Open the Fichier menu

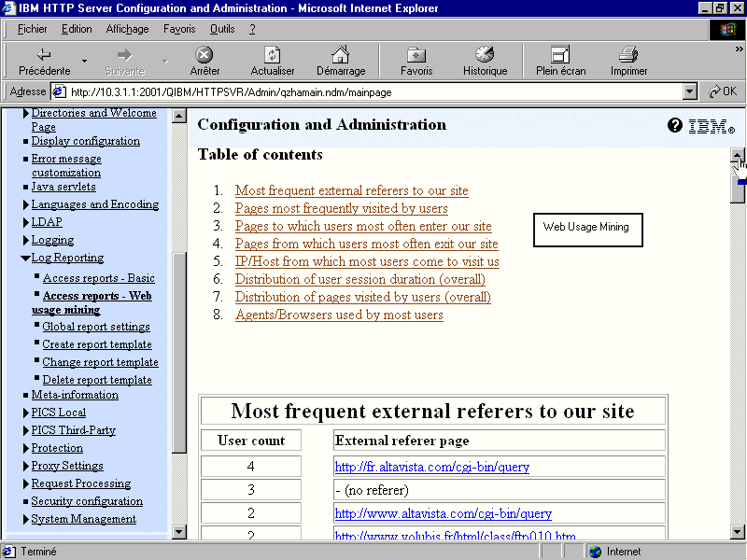(x=32, y=29)
